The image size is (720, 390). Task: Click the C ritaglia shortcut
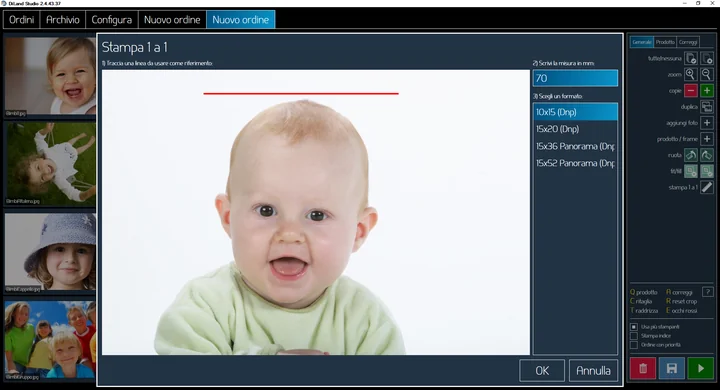point(641,301)
